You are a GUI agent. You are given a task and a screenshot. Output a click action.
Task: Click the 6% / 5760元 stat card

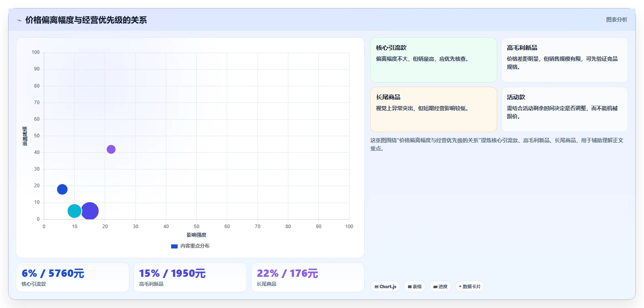pyautogui.click(x=73, y=277)
